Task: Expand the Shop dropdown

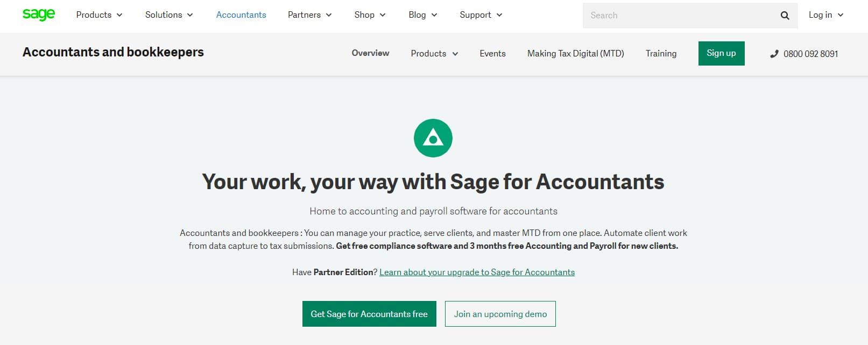Action: (369, 15)
